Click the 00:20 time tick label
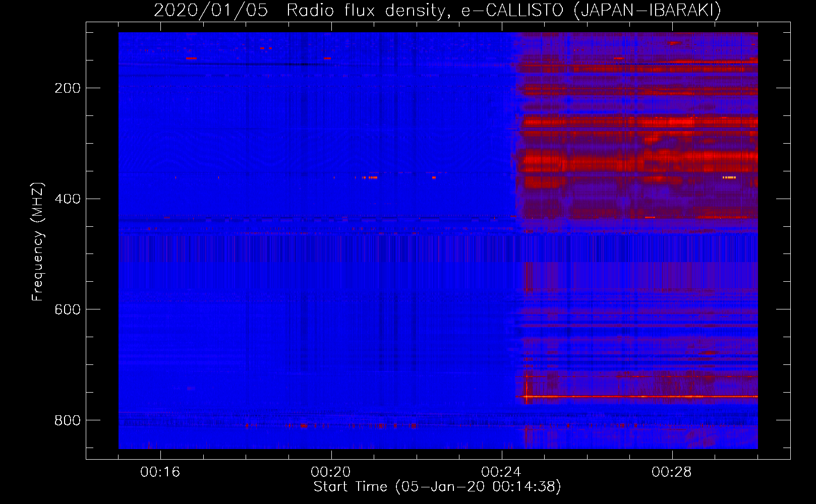 pyautogui.click(x=331, y=472)
